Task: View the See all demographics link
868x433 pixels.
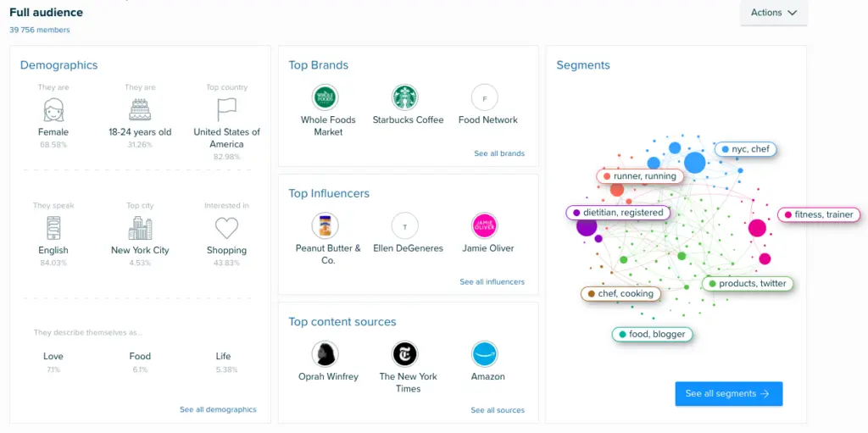Action: click(218, 409)
